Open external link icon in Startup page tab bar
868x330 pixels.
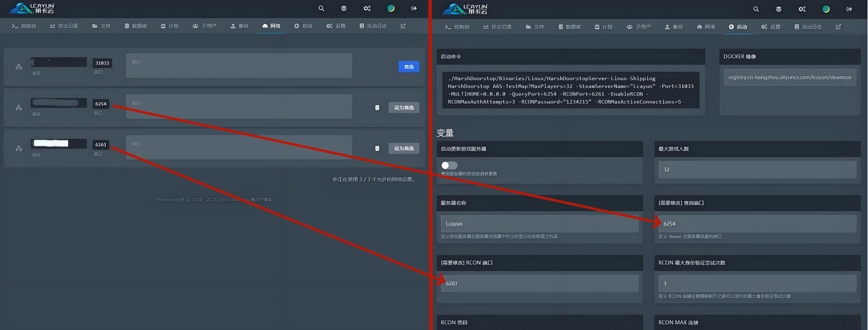838,27
